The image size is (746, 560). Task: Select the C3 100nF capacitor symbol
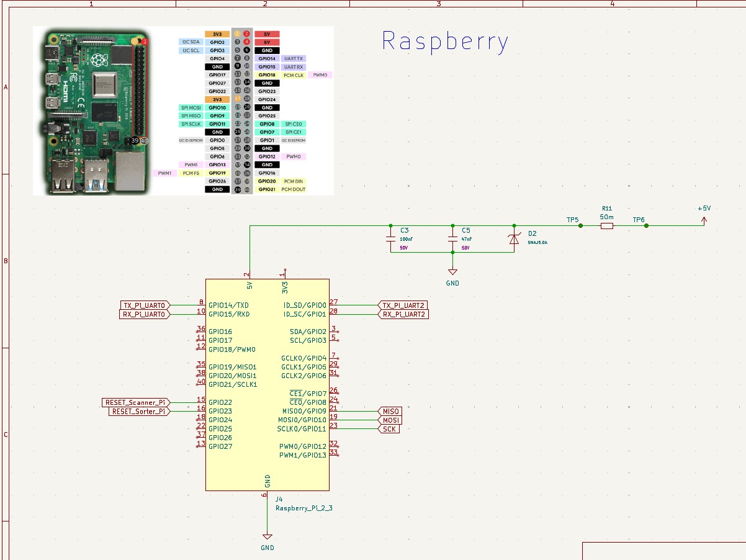(x=390, y=238)
